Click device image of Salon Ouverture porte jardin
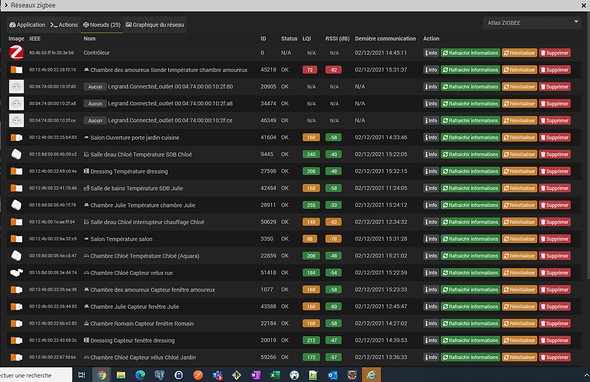Image resolution: width=590 pixels, height=382 pixels. pyautogui.click(x=16, y=137)
